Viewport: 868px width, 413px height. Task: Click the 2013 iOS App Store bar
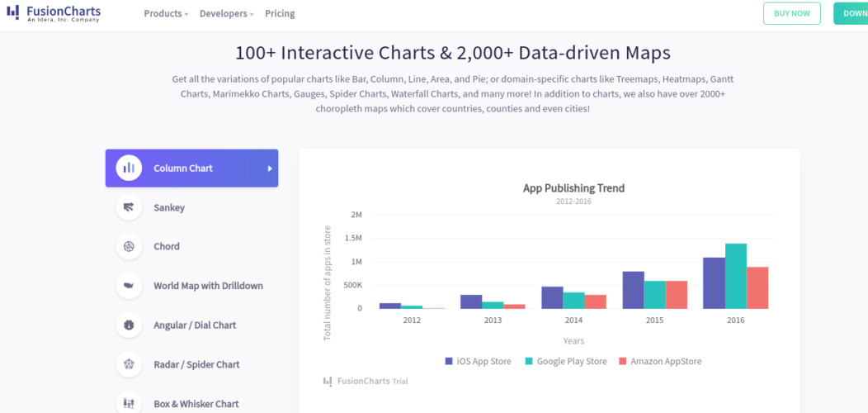(x=471, y=301)
